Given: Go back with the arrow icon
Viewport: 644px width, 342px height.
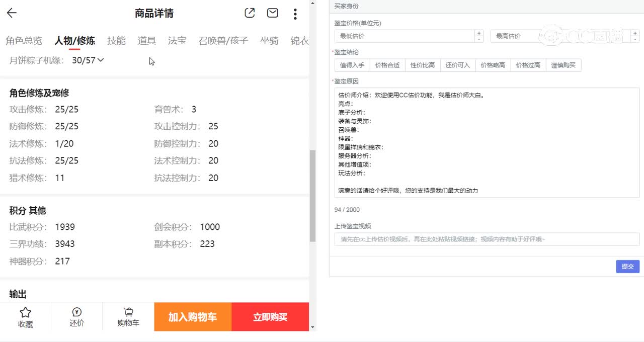Looking at the screenshot, I should click(x=12, y=13).
